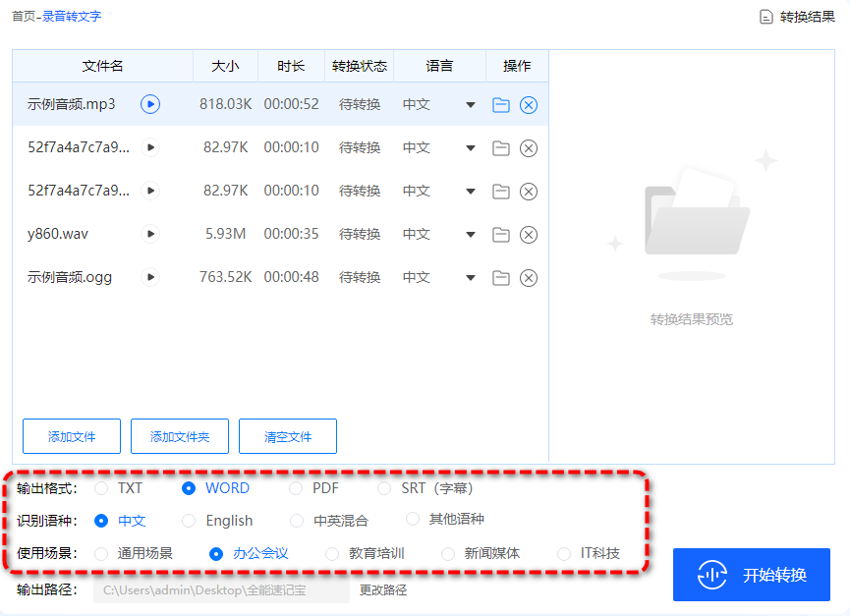Remove 示例音频.mp3 from the list
Viewport: 850px width, 616px height.
(x=529, y=104)
